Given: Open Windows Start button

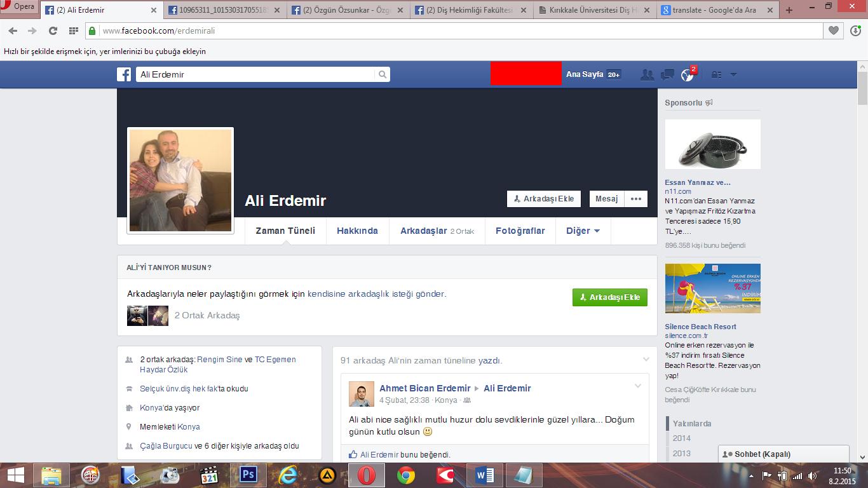Looking at the screenshot, I should point(16,475).
